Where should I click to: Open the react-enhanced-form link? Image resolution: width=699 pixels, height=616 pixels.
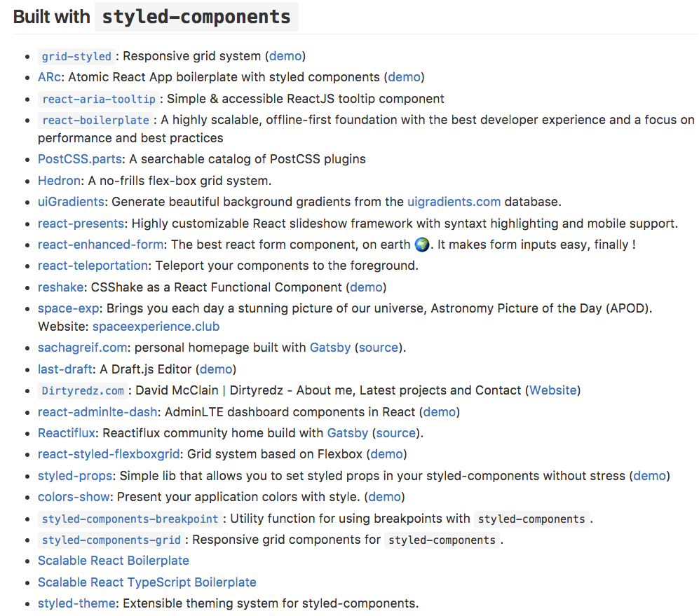(x=101, y=245)
